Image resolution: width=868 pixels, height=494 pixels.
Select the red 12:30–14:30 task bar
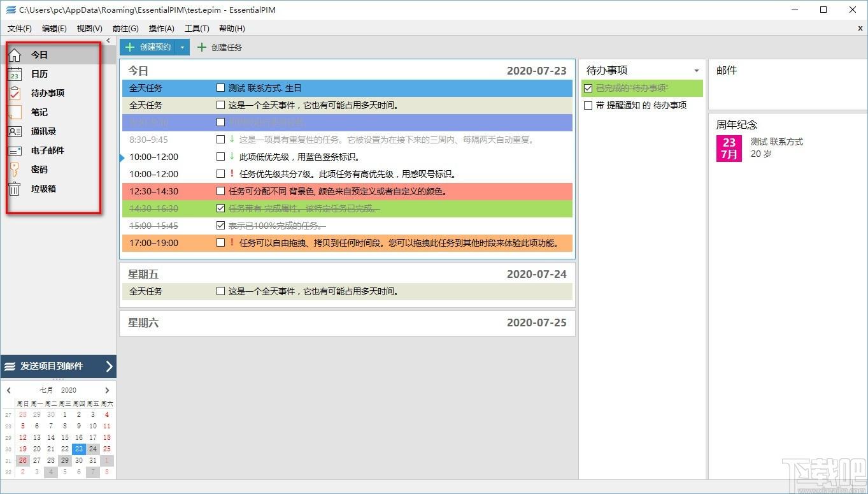347,191
